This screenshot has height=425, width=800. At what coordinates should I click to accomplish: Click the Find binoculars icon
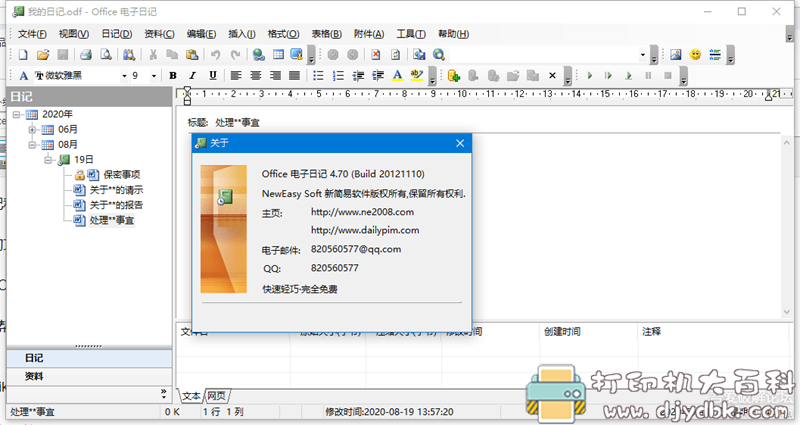click(x=129, y=55)
